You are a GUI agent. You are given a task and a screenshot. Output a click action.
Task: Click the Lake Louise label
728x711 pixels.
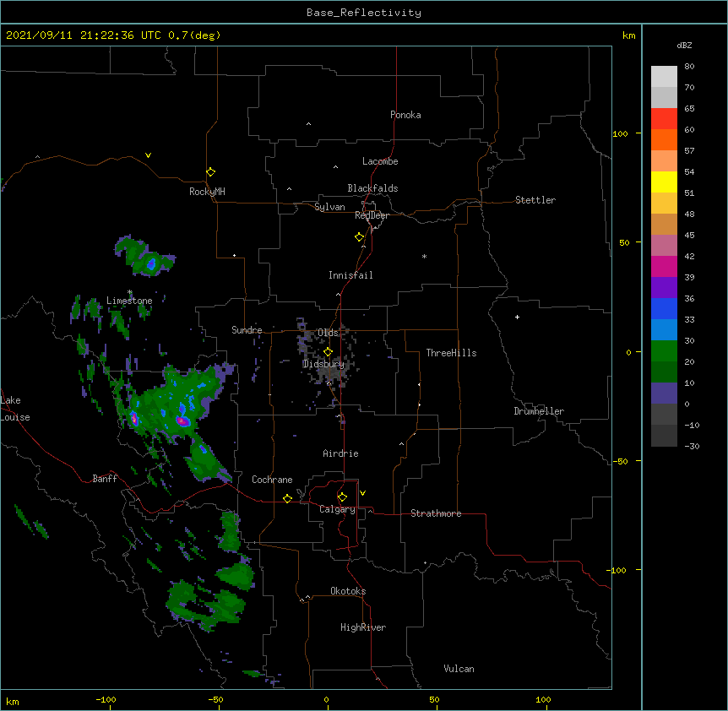click(14, 409)
